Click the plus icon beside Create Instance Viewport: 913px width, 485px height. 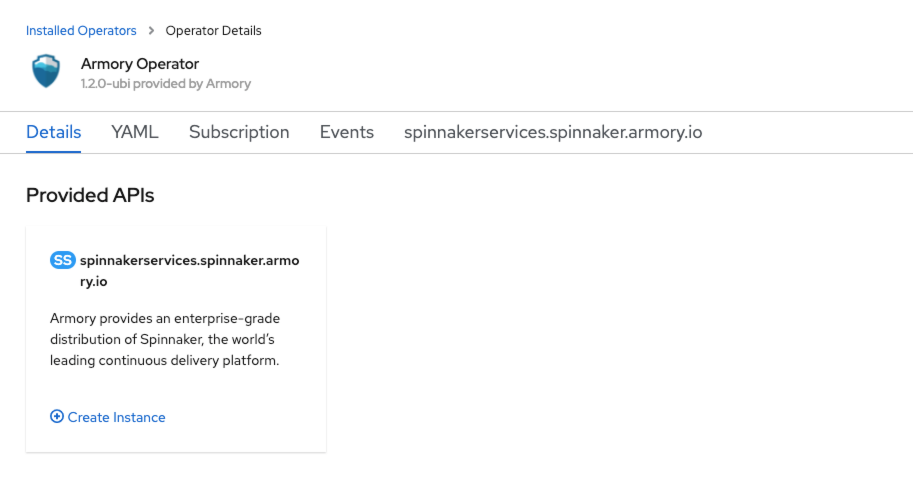[x=56, y=416]
